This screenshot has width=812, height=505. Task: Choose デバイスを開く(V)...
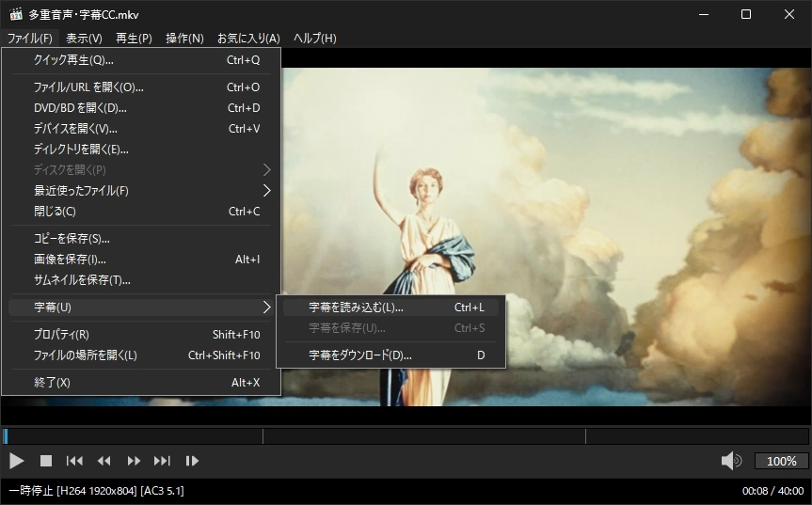[141, 129]
